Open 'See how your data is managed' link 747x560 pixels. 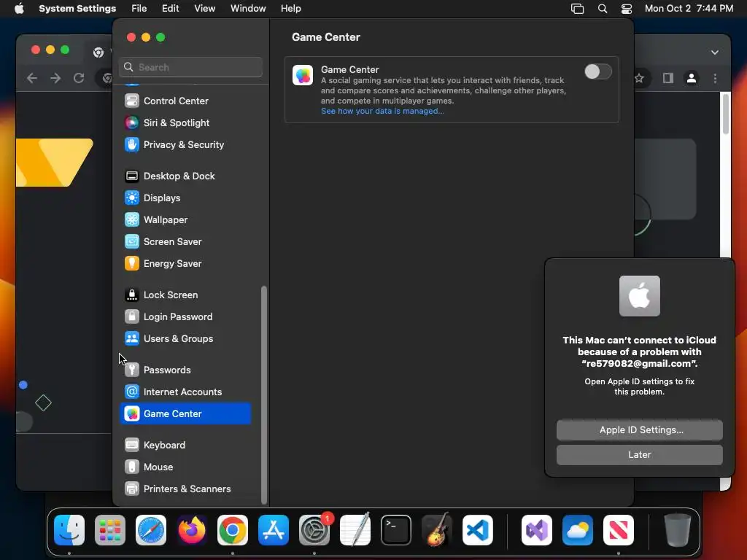coord(382,111)
